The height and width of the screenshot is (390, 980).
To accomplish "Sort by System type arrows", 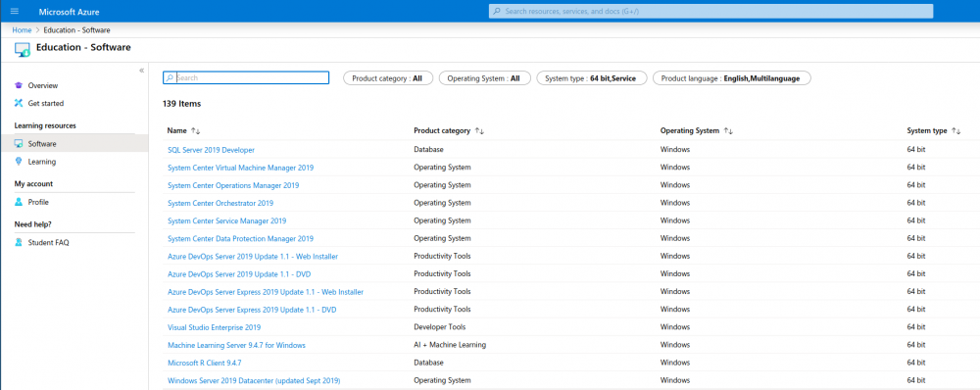I will pos(955,131).
